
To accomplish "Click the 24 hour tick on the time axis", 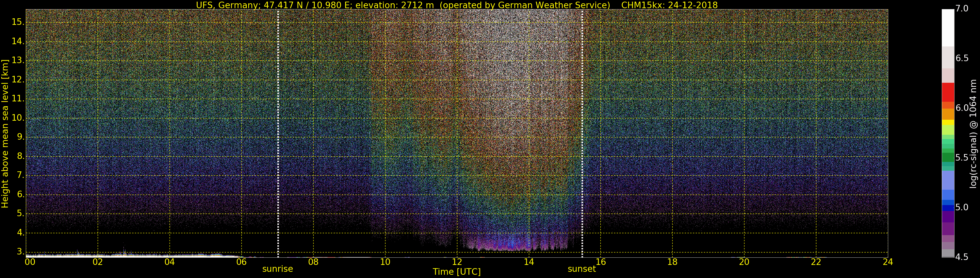I will (888, 262).
